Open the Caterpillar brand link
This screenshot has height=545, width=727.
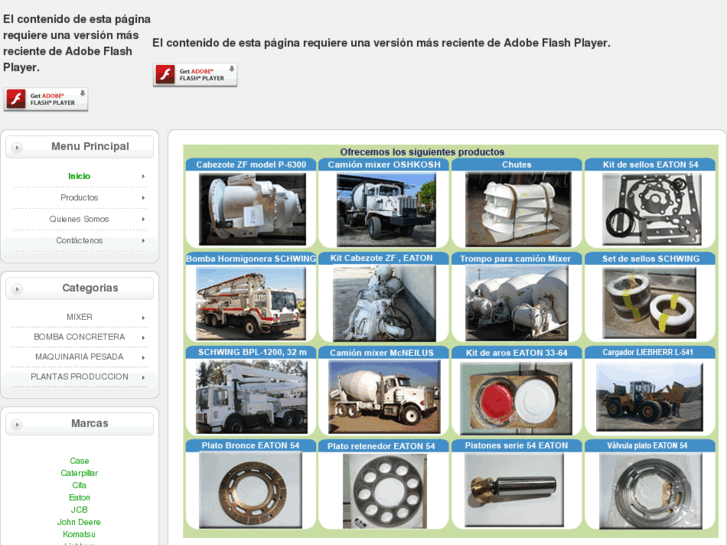coord(79,473)
